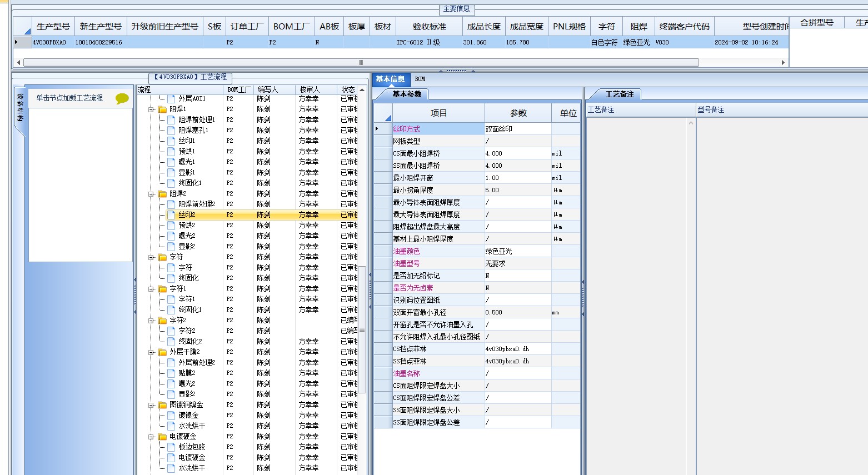Click the 新生产型号 column header

[x=101, y=26]
